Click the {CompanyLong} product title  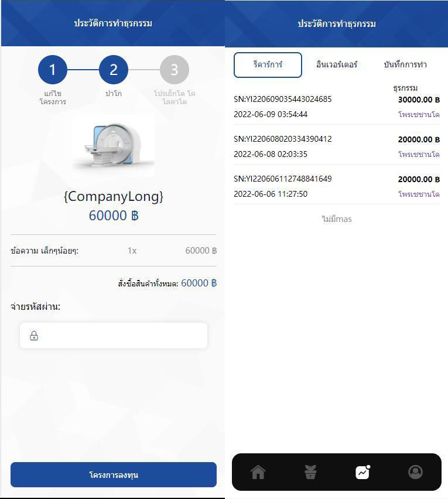tap(114, 197)
